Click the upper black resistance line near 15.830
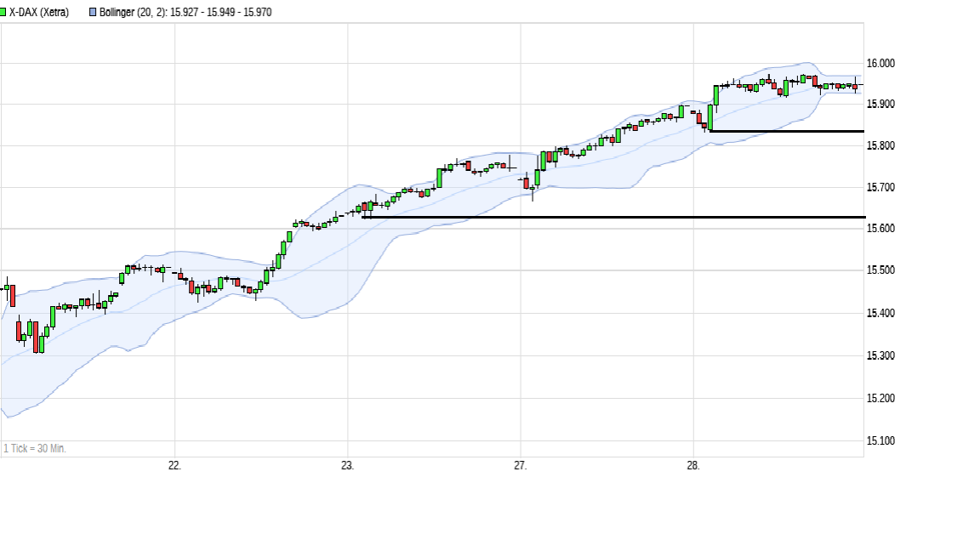980x551 pixels. (783, 130)
